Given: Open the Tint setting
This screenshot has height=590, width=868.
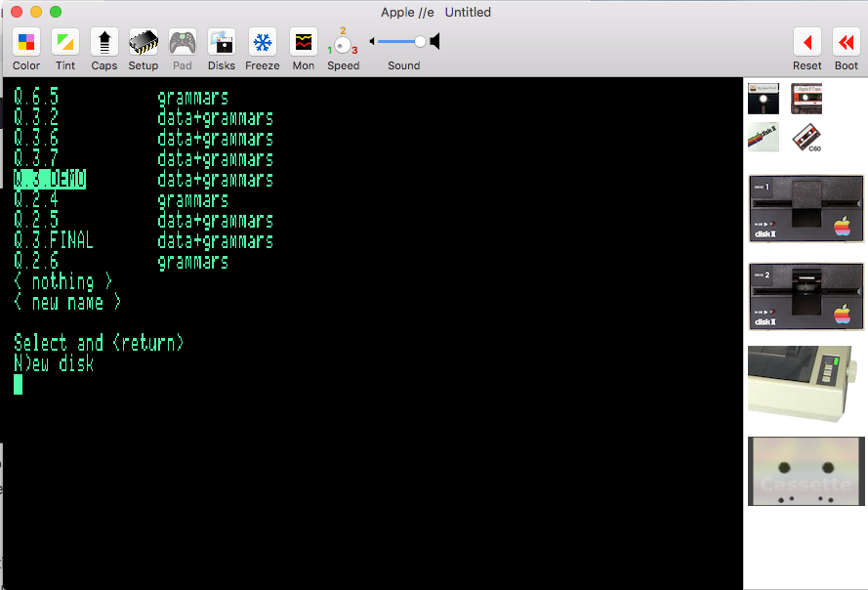Looking at the screenshot, I should (65, 42).
